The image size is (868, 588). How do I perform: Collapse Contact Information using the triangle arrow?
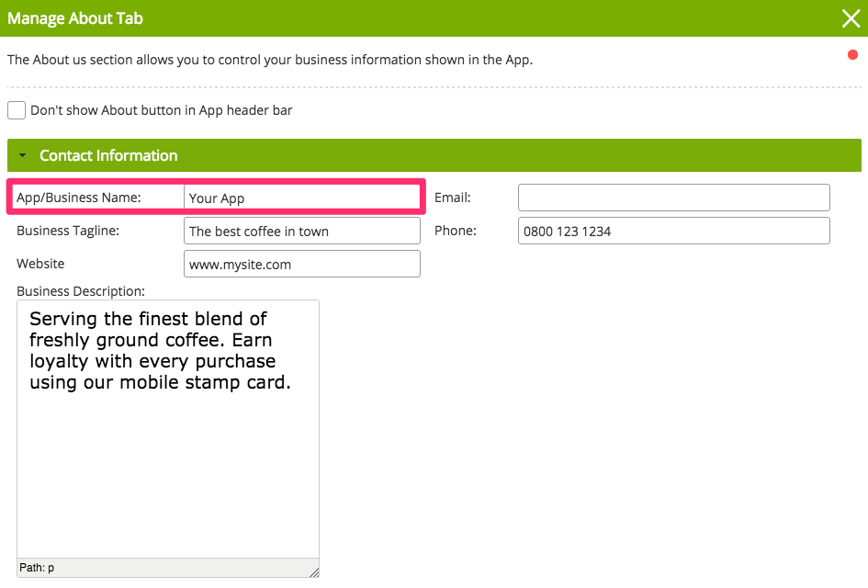tap(22, 156)
